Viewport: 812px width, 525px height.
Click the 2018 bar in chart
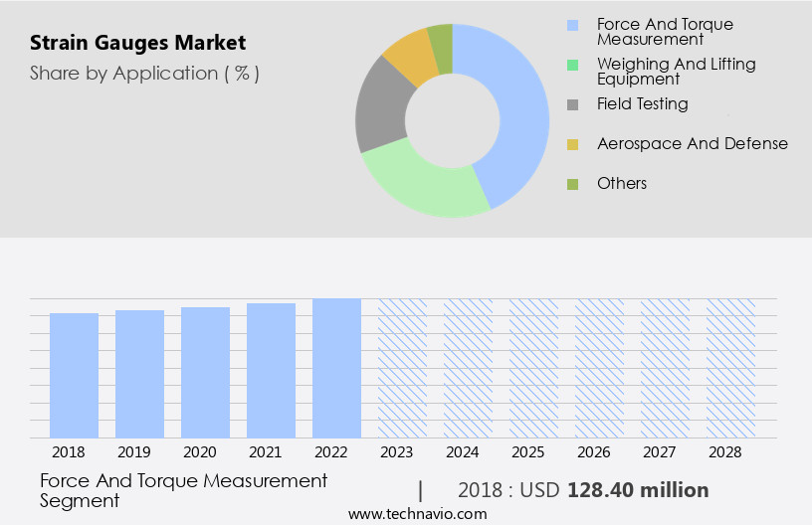tap(74, 375)
